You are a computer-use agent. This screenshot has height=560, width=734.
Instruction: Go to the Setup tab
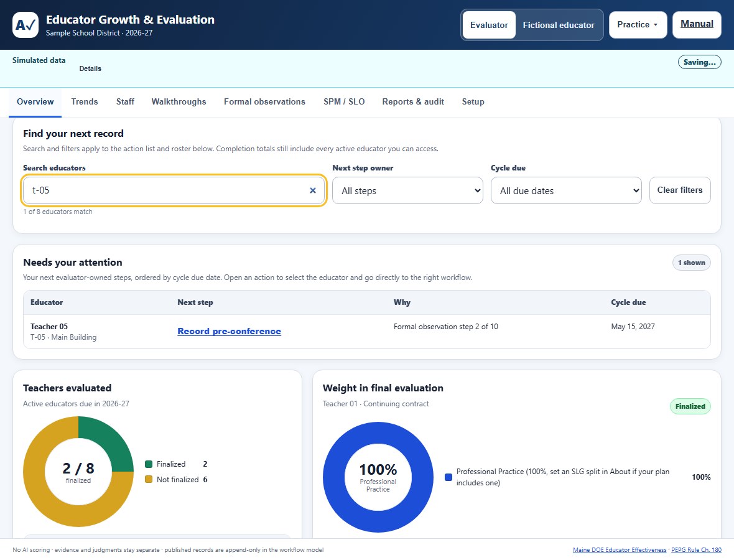click(473, 101)
